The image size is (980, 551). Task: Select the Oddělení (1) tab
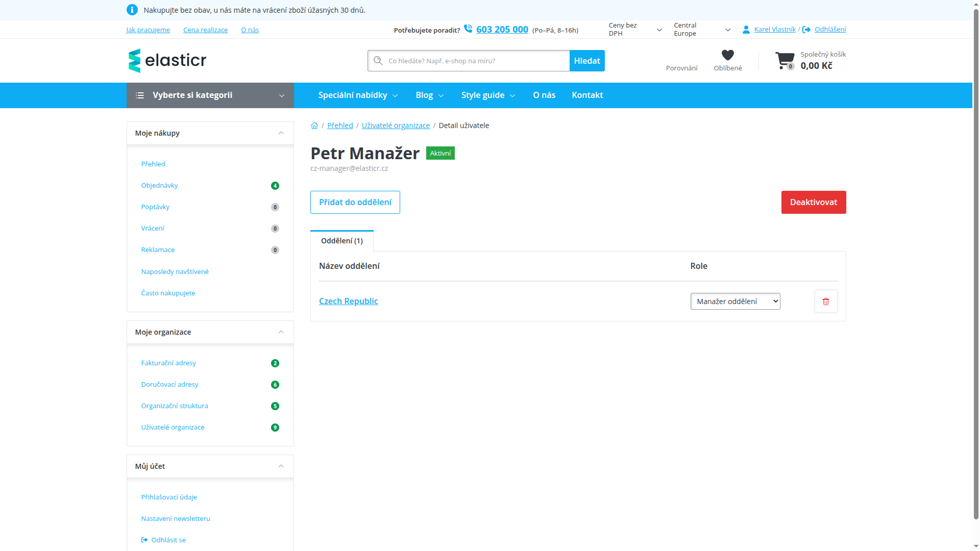pos(342,241)
